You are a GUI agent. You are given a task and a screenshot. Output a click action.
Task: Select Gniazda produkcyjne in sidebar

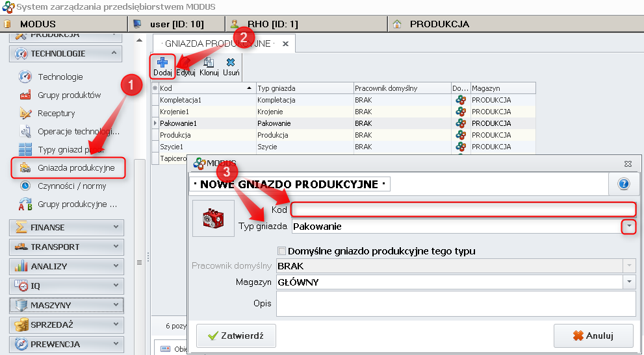click(68, 168)
